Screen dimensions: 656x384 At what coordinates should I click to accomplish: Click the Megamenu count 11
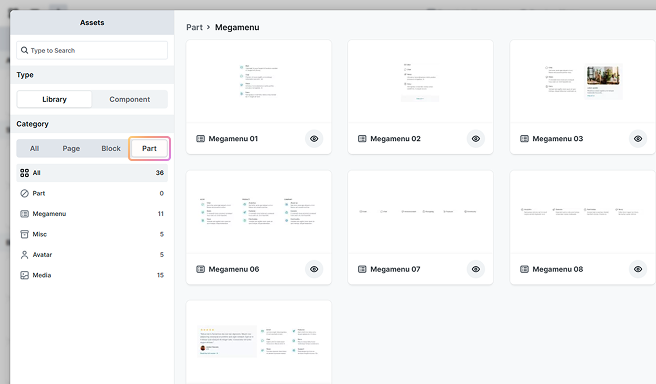161,214
